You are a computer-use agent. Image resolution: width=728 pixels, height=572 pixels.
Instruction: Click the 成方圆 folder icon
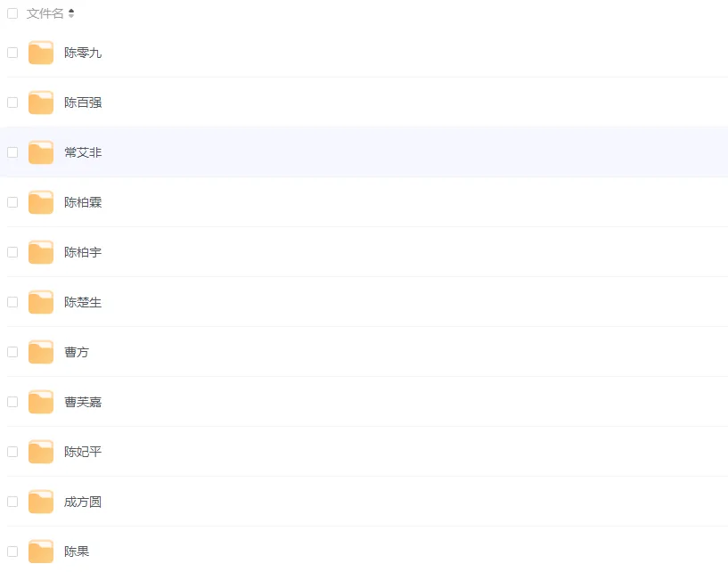(x=41, y=502)
